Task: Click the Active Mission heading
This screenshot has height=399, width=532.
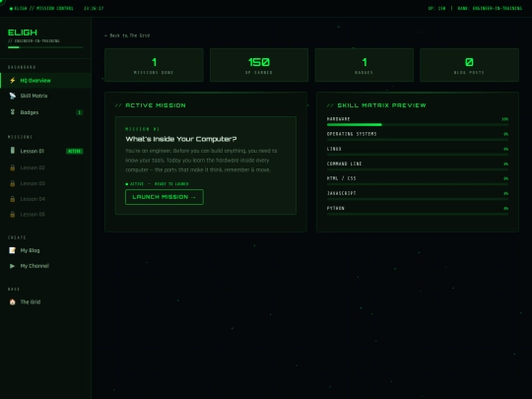Action: tap(151, 105)
